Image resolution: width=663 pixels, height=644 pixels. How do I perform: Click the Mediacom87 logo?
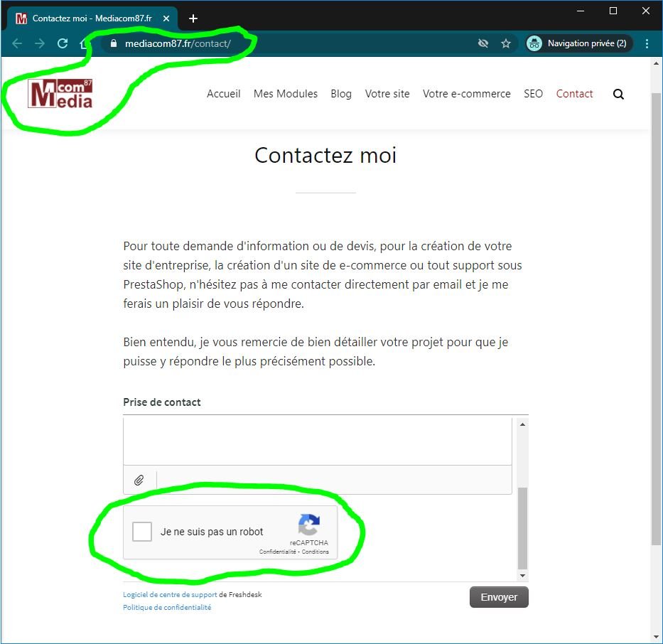click(60, 93)
